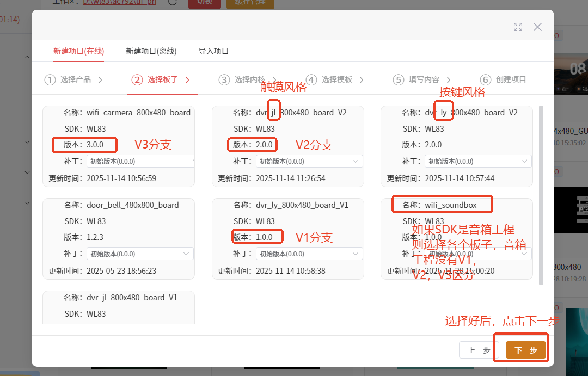Image resolution: width=588 pixels, height=376 pixels.
Task: Open the 导入项目 tab
Action: click(x=213, y=51)
